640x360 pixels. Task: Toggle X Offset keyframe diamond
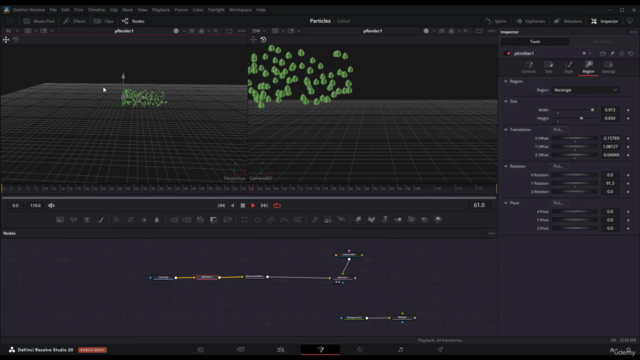click(628, 138)
